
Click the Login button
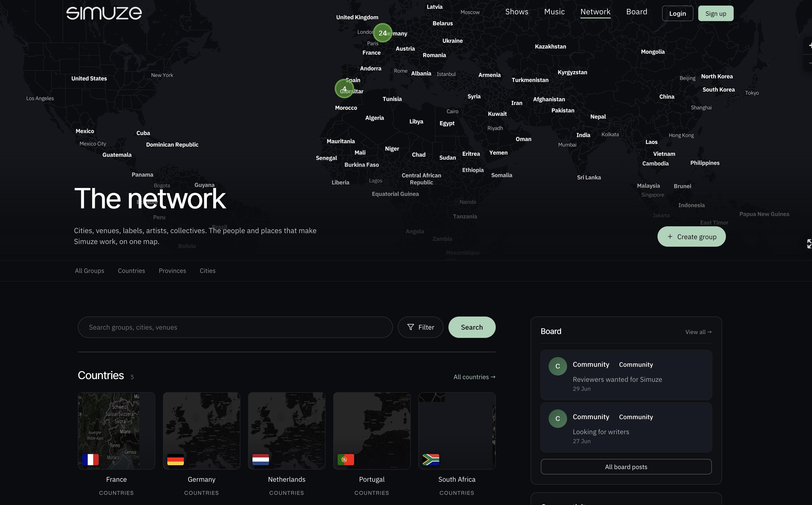[x=677, y=13]
